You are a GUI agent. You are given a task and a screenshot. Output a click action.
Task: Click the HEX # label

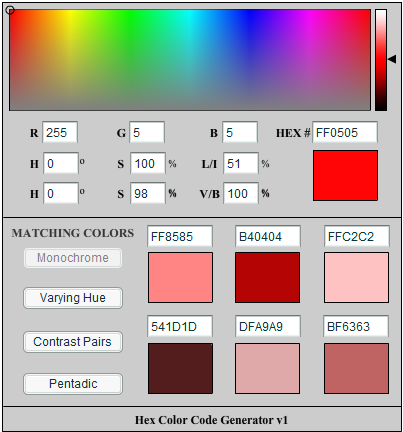293,133
